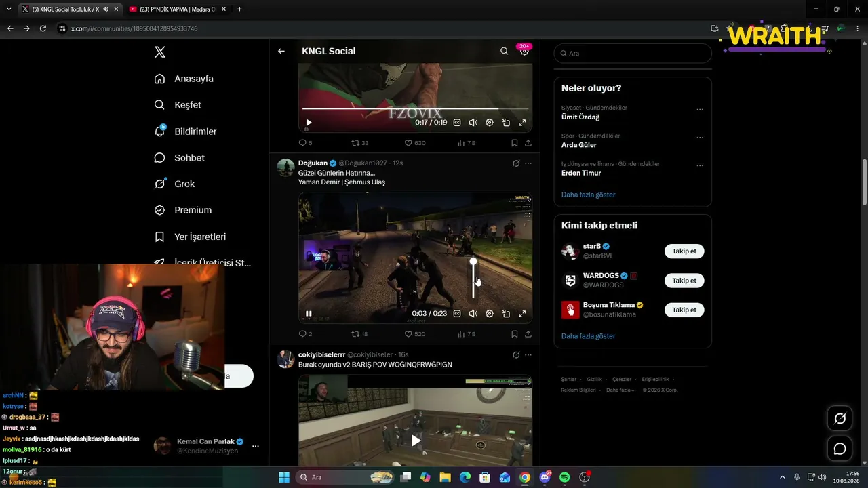Repost Doğukan's post
Screen dimensions: 868x488
point(359,334)
